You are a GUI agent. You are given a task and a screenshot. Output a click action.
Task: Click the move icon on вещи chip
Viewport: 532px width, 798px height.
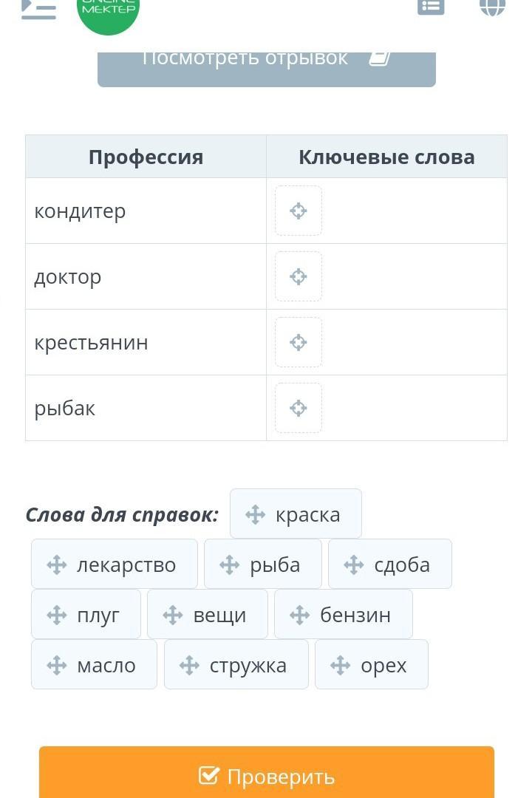click(173, 615)
